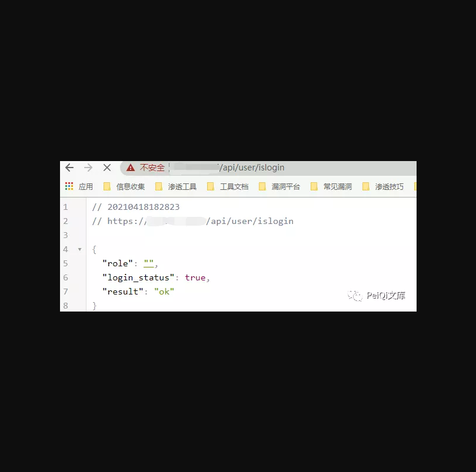Click the 渗透工具 bookmark folder icon
The image size is (476, 472).
point(159,186)
